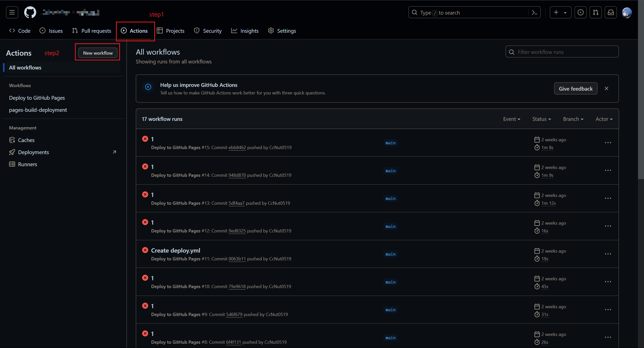Open the options menu for run #13
Screen dimensions: 644x348
(x=608, y=198)
